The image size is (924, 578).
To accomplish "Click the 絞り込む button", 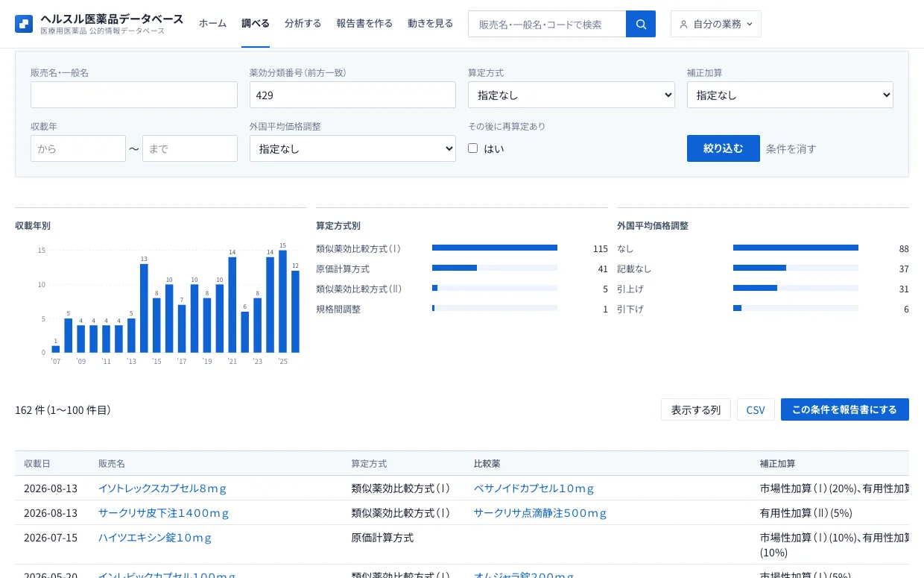I will [x=724, y=148].
